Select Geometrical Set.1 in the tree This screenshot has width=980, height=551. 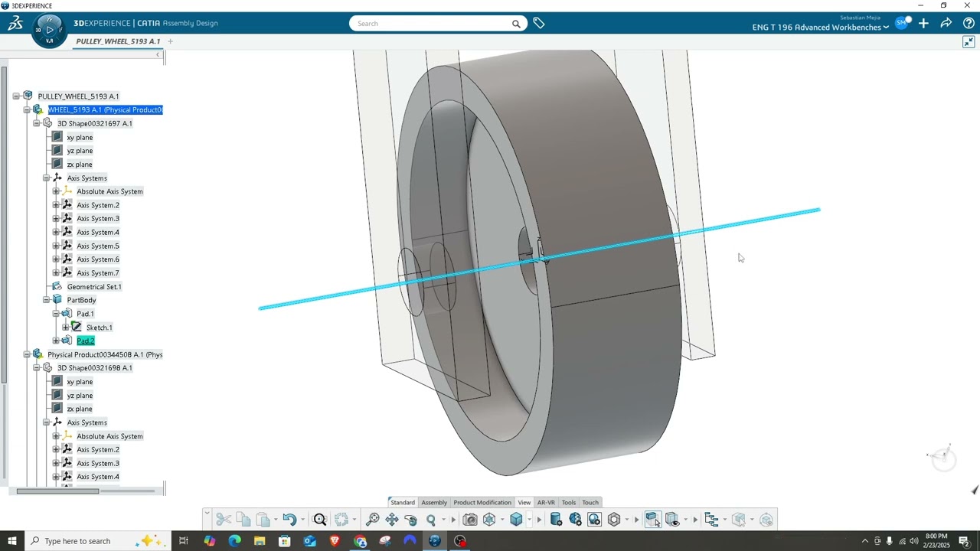(94, 287)
